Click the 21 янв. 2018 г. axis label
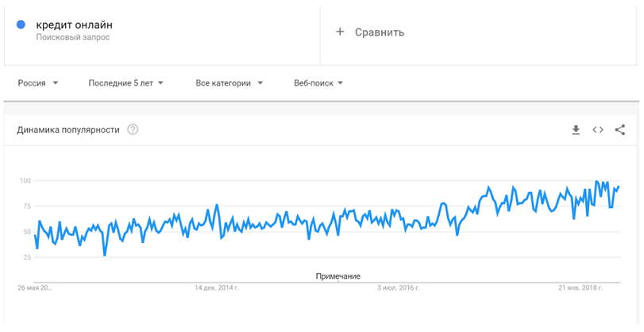 click(580, 288)
